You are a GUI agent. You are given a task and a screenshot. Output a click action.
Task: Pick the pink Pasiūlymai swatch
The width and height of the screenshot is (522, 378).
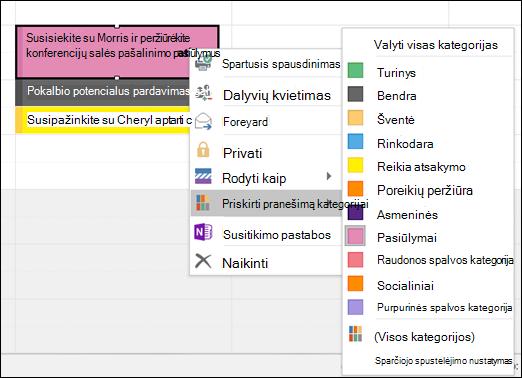[355, 236]
